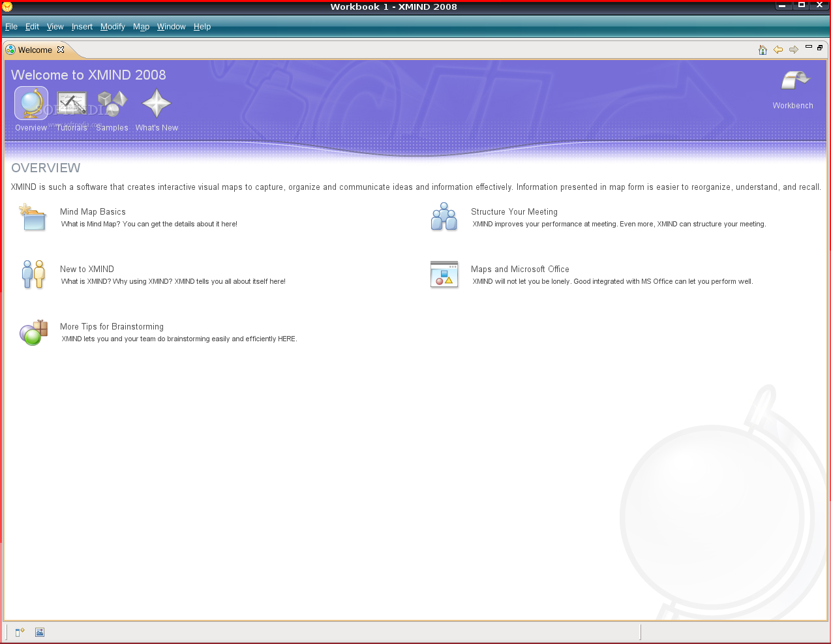Close the Welcome tab
Screen dimensions: 831x644
tap(61, 50)
